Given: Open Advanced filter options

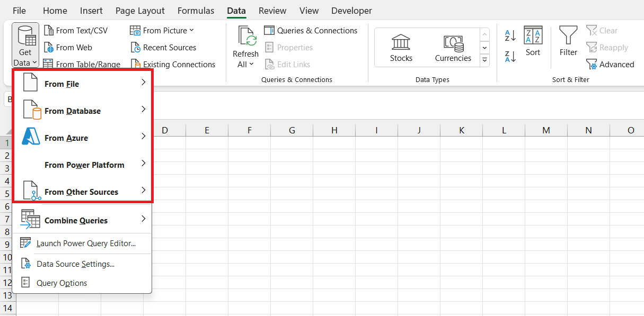Looking at the screenshot, I should (x=610, y=65).
